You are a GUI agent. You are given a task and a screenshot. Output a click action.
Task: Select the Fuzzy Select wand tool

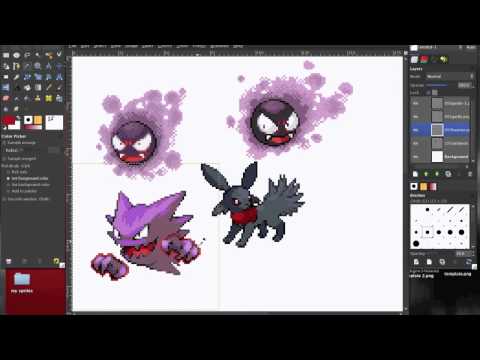(x=38, y=55)
